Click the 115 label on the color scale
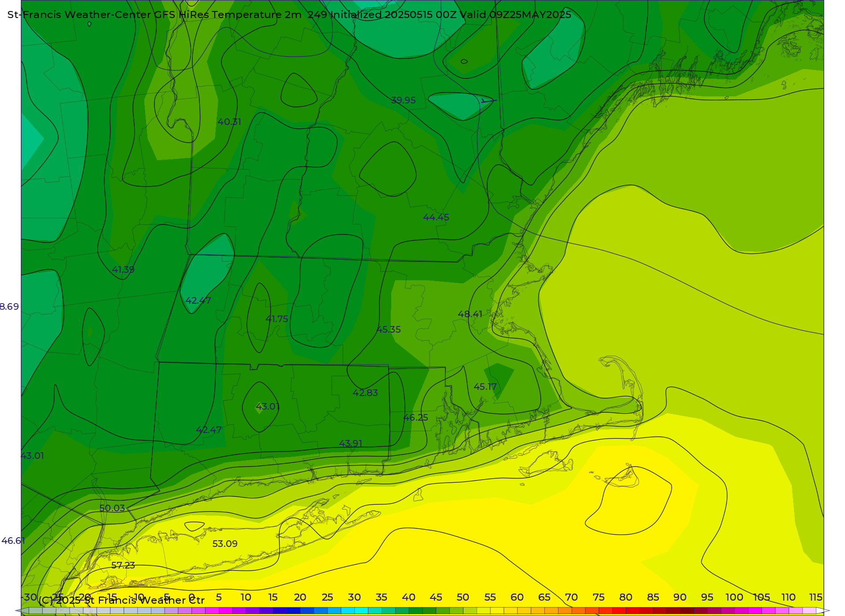 coord(816,597)
